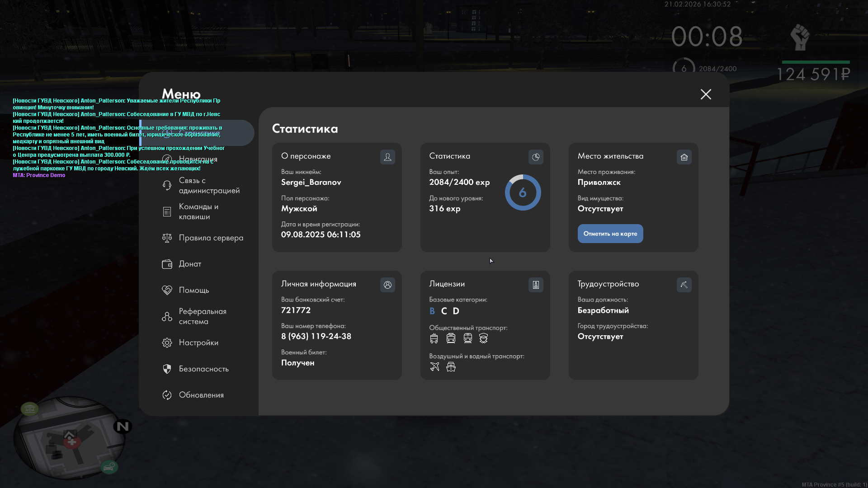Click the radar minimap
Screen dimensions: 868x488
coord(70,437)
